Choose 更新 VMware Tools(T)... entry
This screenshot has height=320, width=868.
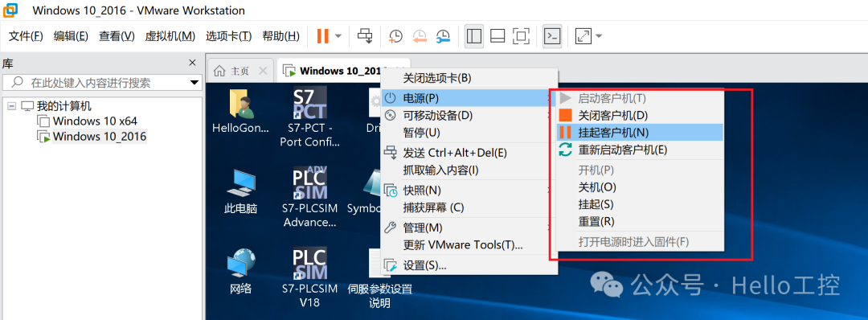(x=469, y=244)
